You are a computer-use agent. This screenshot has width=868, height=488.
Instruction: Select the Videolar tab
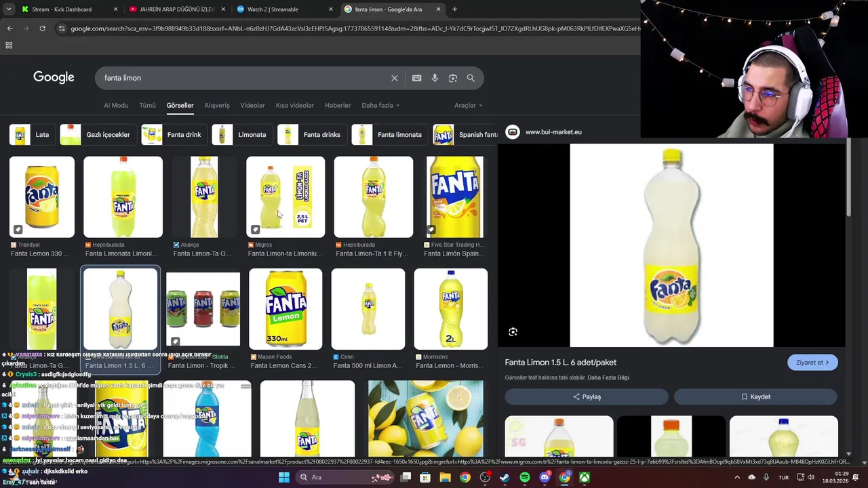(x=252, y=106)
